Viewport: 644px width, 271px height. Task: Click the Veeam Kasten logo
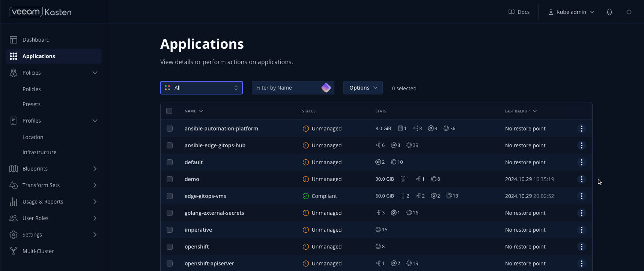point(40,12)
